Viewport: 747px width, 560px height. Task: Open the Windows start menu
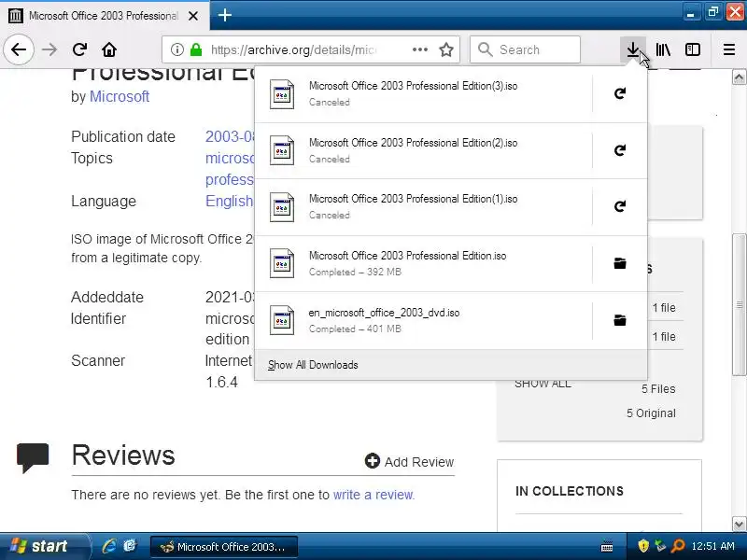[x=44, y=546]
